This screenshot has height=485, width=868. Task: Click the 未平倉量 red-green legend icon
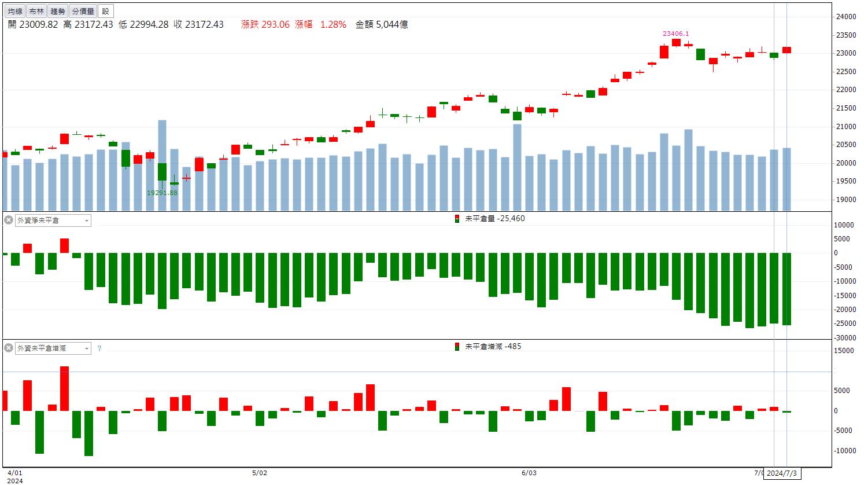coord(457,219)
